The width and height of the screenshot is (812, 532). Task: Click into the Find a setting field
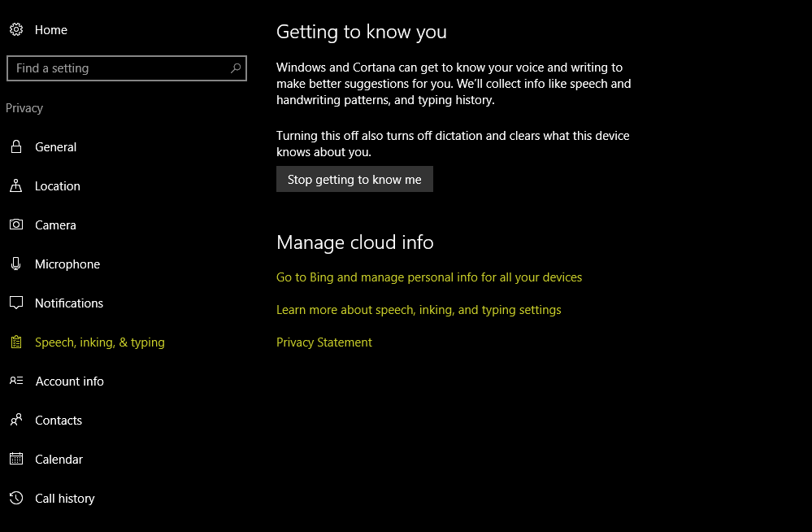(126, 68)
